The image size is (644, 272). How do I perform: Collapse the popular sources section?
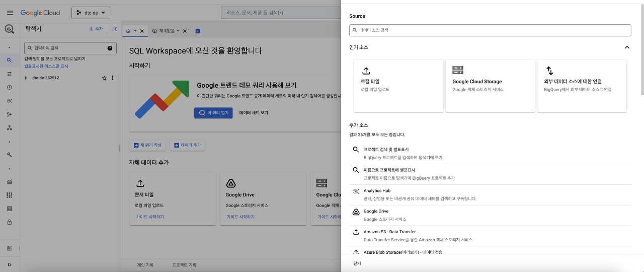tap(627, 47)
